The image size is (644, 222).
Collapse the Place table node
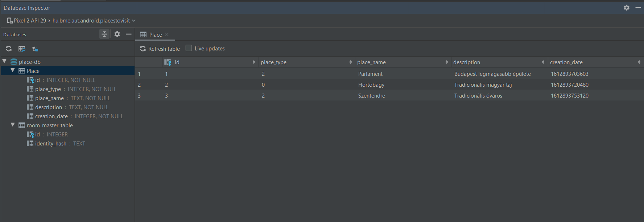point(13,70)
